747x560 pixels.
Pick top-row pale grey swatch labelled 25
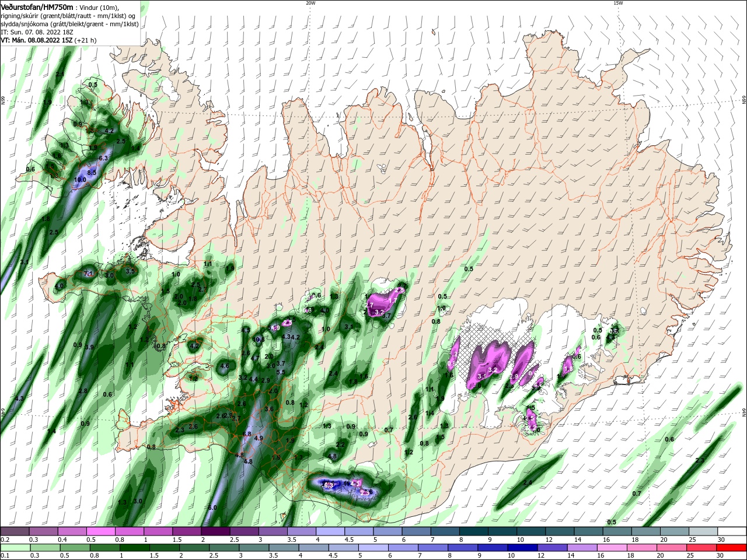[x=702, y=531]
